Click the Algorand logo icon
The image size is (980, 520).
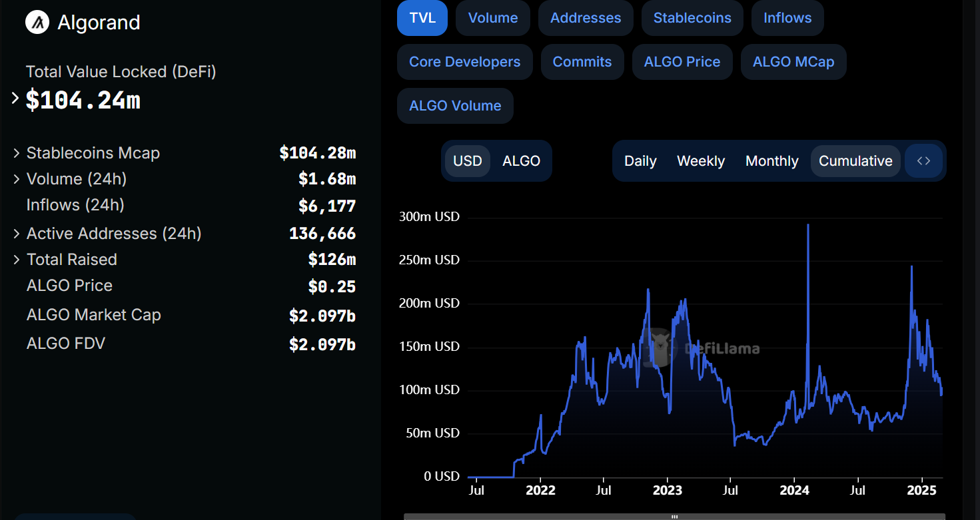(38, 23)
